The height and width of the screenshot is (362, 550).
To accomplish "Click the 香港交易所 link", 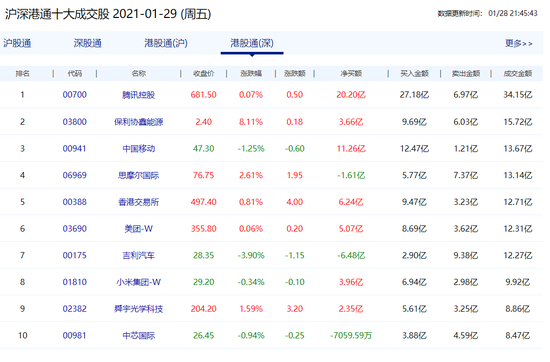I will [x=139, y=202].
